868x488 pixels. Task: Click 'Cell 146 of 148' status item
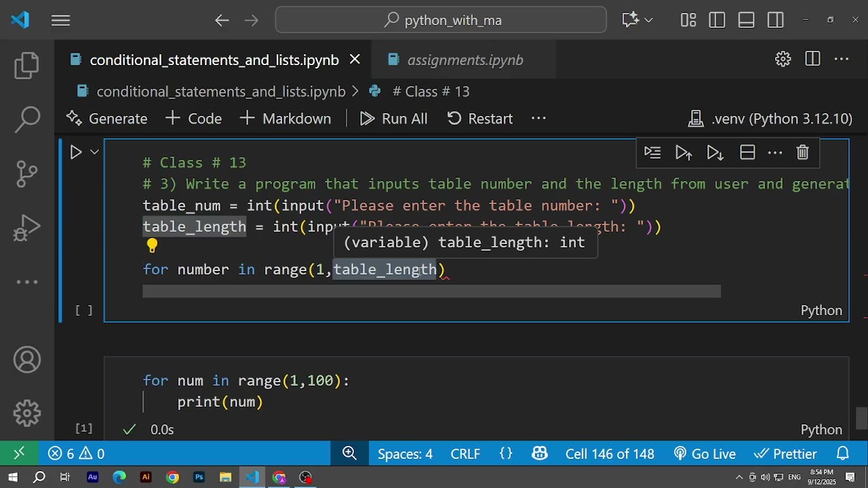(x=610, y=454)
